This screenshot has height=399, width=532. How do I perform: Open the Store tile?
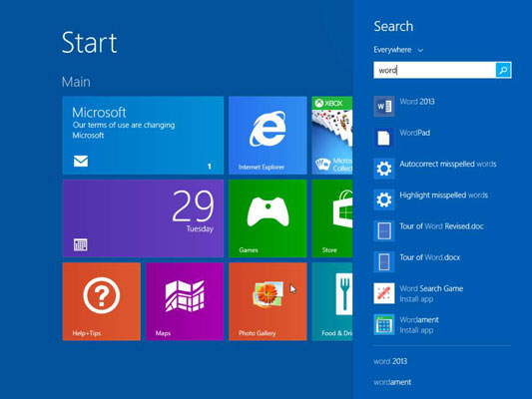click(x=332, y=218)
